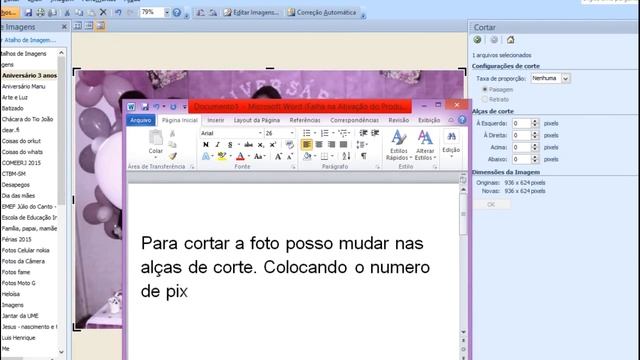Switch to the Correspondências tab in Word
This screenshot has width=640, height=360.
tap(354, 120)
